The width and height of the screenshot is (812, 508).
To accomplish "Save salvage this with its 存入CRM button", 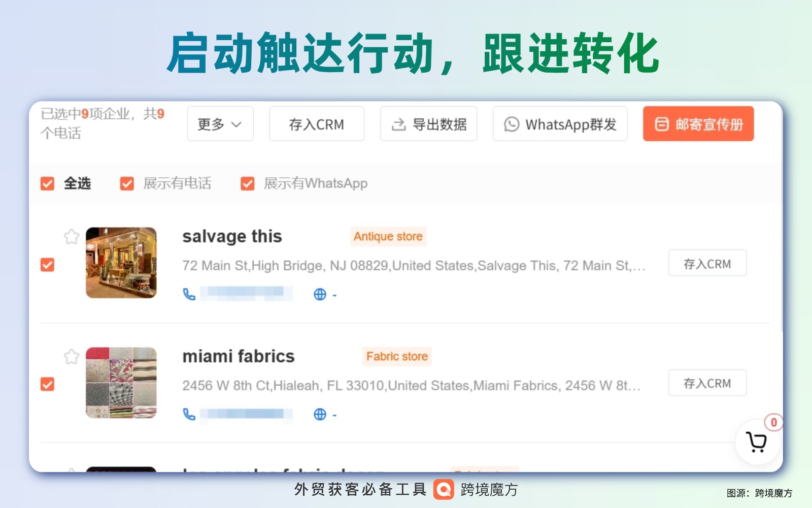I will coord(707,263).
